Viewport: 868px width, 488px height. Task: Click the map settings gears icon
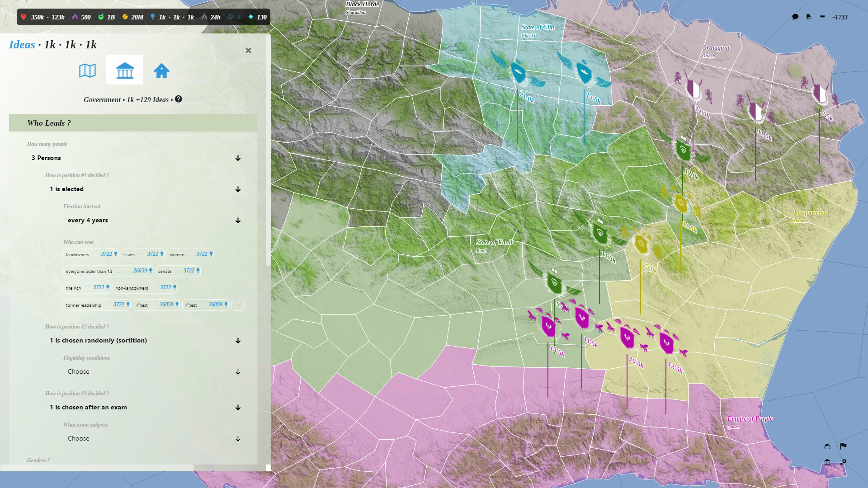point(843,462)
